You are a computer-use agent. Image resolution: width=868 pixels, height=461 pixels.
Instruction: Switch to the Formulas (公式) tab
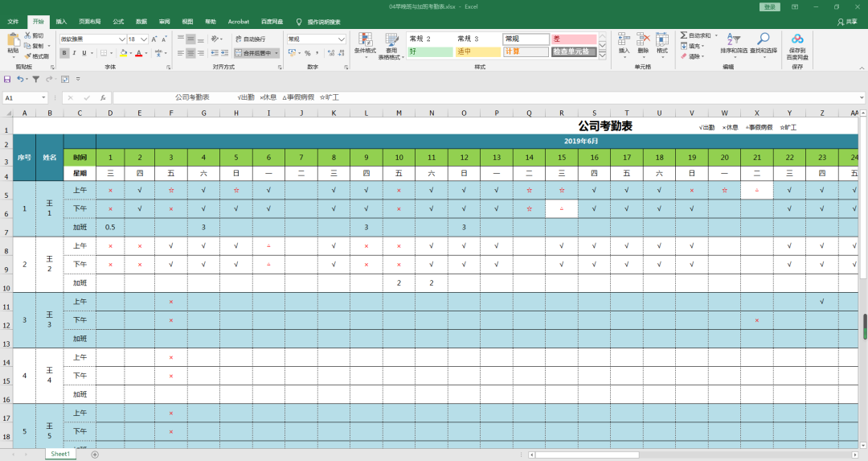(x=118, y=22)
